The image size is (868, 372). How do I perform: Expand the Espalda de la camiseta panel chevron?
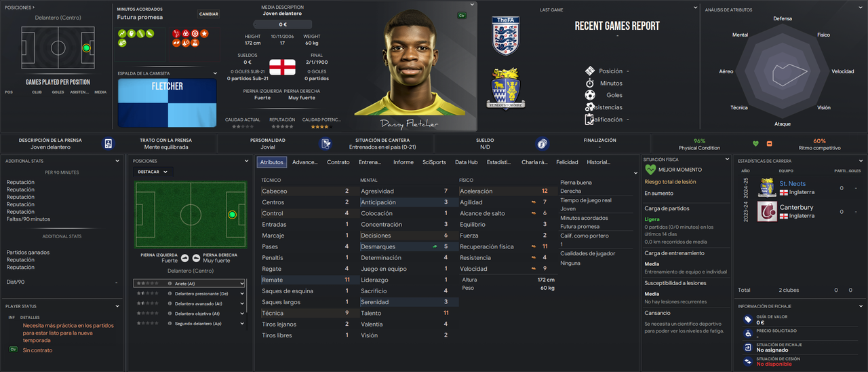click(x=216, y=73)
